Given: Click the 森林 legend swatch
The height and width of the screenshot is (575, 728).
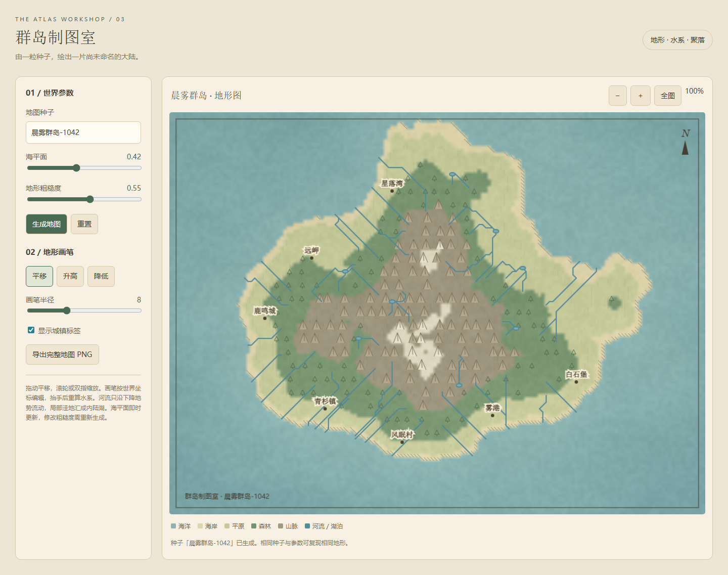Looking at the screenshot, I should tap(254, 526).
